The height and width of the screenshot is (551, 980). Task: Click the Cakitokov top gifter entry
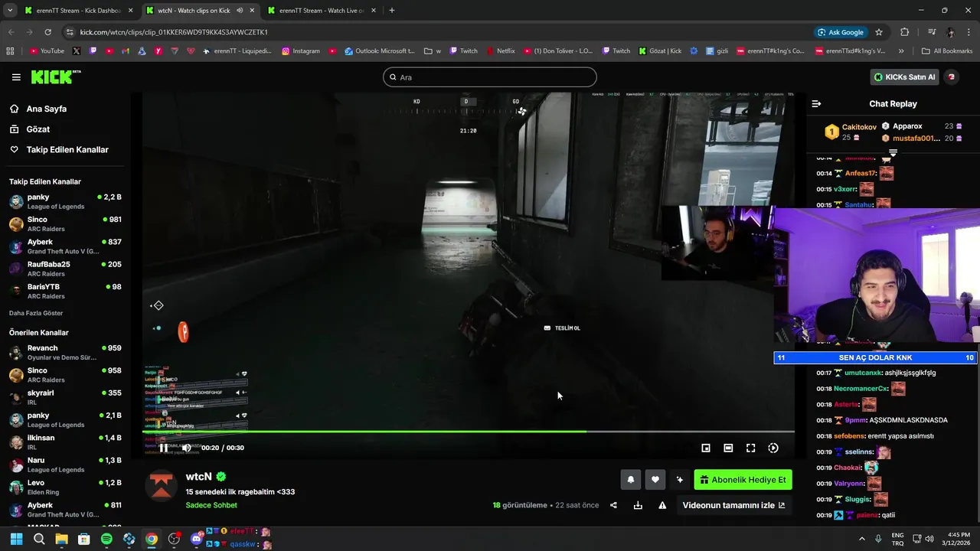coord(851,132)
